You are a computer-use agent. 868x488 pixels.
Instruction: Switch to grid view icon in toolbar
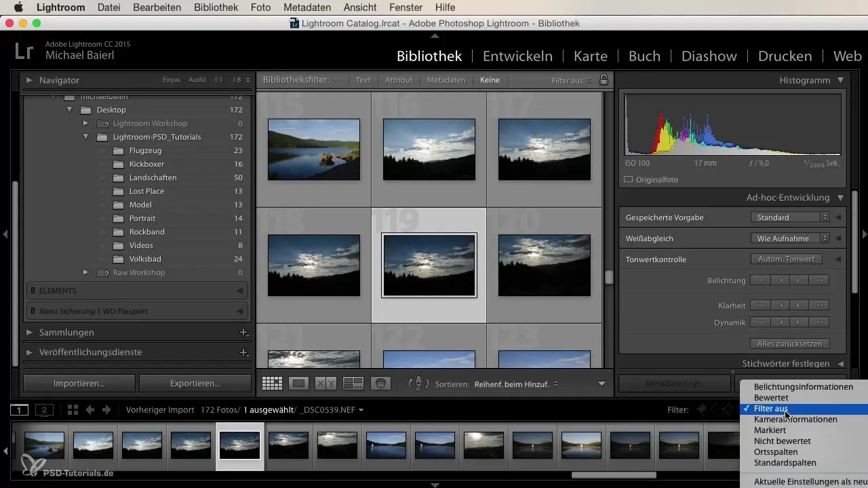272,383
